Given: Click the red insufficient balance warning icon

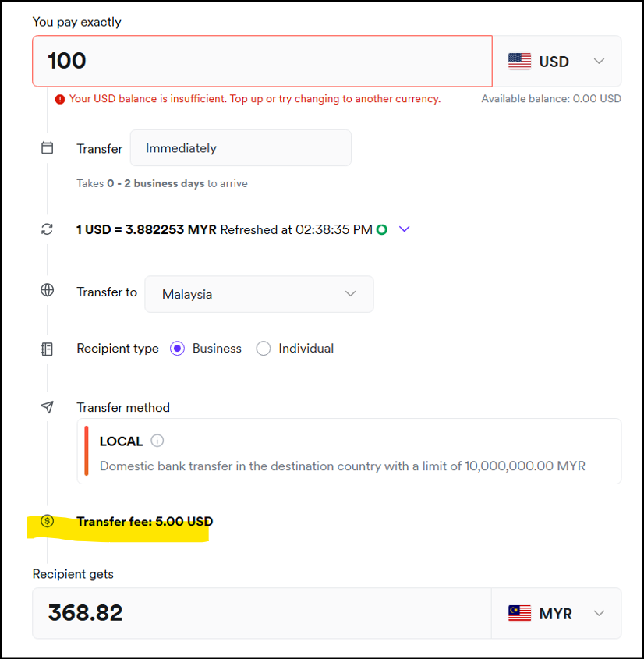Looking at the screenshot, I should point(60,99).
